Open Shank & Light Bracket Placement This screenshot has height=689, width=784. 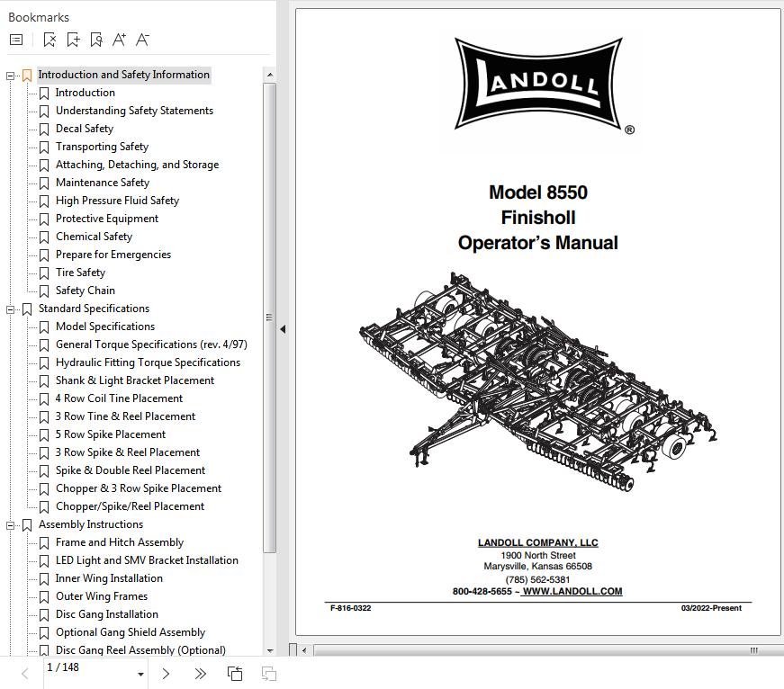[x=134, y=380]
